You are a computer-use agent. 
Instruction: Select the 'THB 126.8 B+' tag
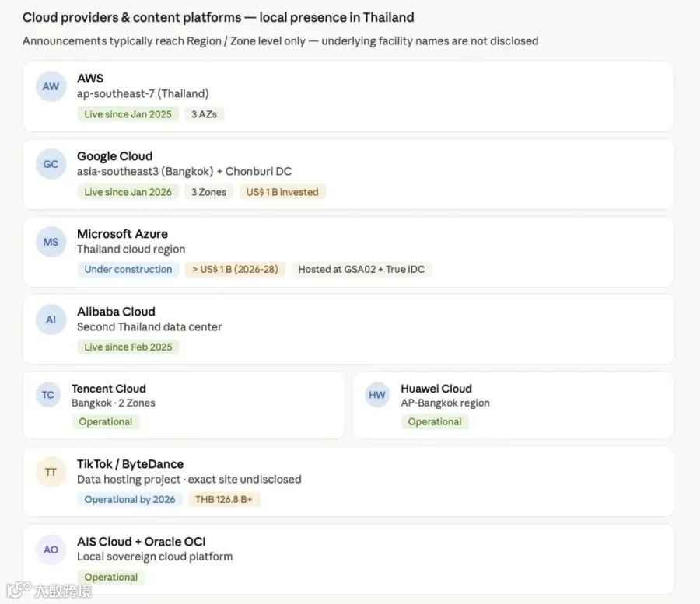(224, 499)
